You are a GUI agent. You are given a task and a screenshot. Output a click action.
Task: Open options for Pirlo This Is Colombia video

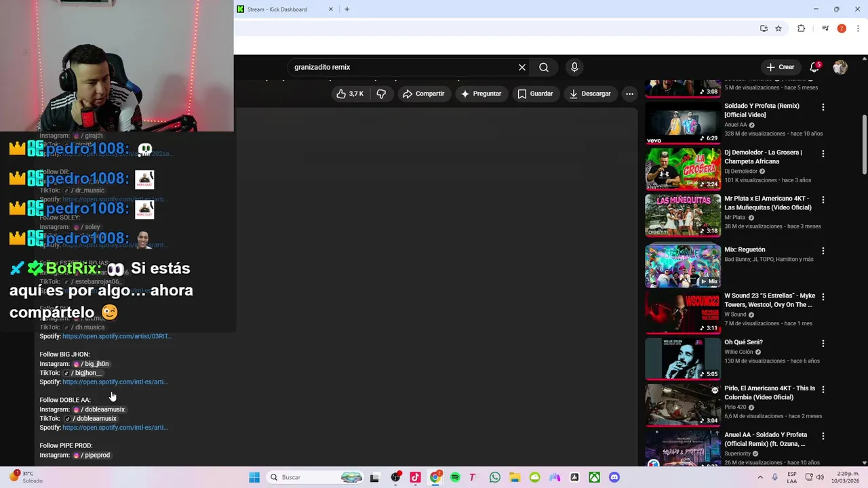[x=823, y=390]
